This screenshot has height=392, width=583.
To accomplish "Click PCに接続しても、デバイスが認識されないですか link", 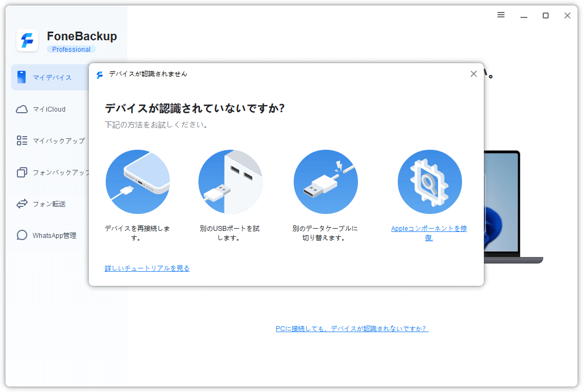I will (352, 328).
